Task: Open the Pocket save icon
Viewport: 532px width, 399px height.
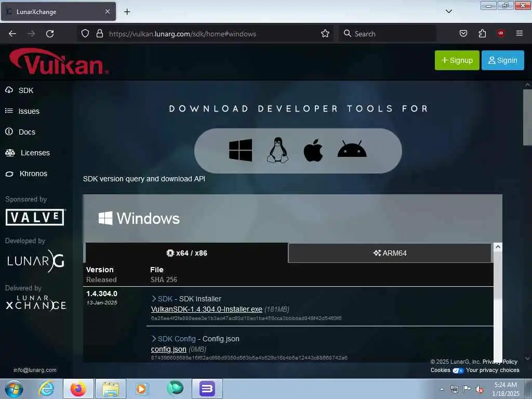Action: click(x=463, y=33)
